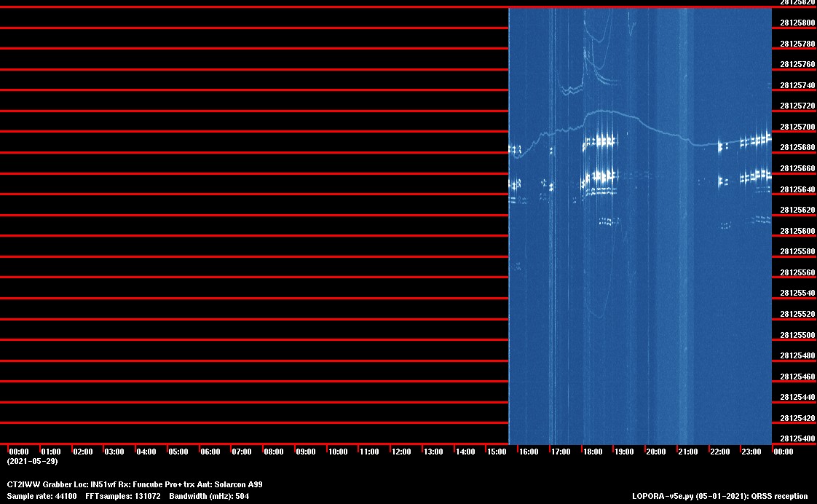Click the 28125400 frequency label
Viewport: 817px width, 504px height.
tap(797, 439)
